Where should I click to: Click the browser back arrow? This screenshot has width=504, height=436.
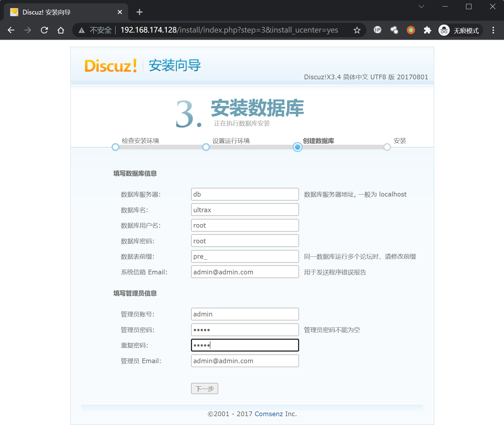point(11,30)
